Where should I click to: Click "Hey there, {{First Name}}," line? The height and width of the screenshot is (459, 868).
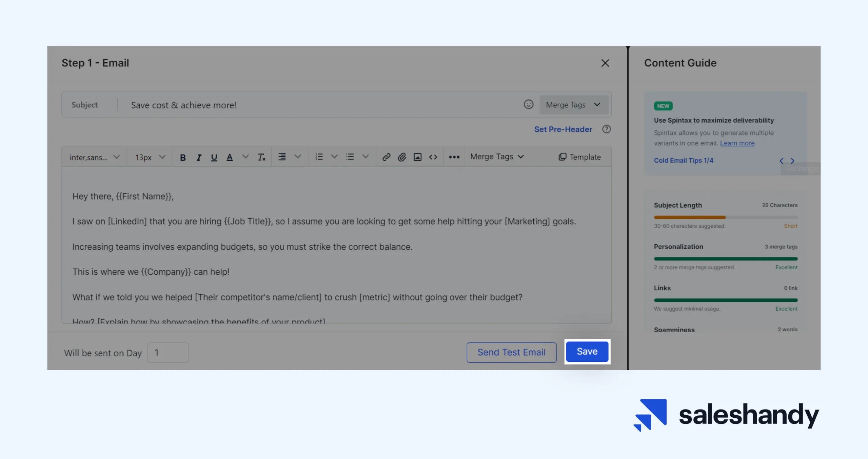coord(123,196)
